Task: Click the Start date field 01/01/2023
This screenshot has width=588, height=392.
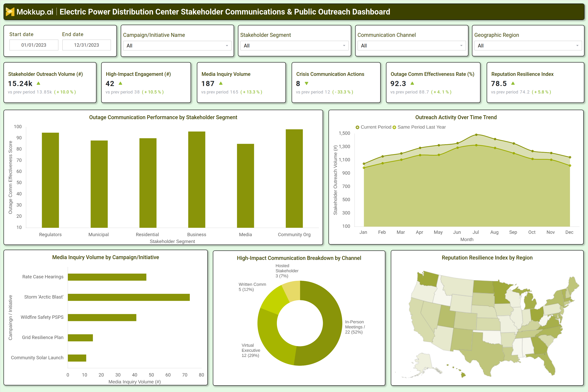Action: [34, 45]
